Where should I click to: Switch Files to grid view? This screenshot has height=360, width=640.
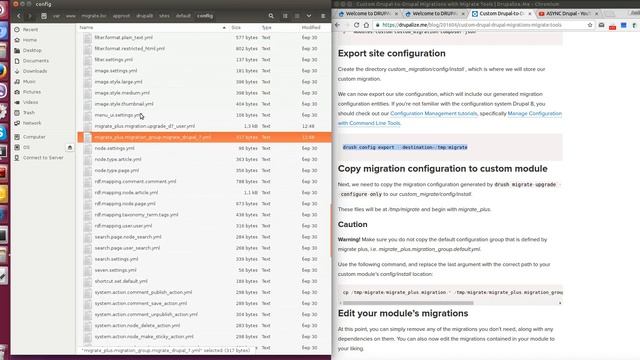click(297, 16)
